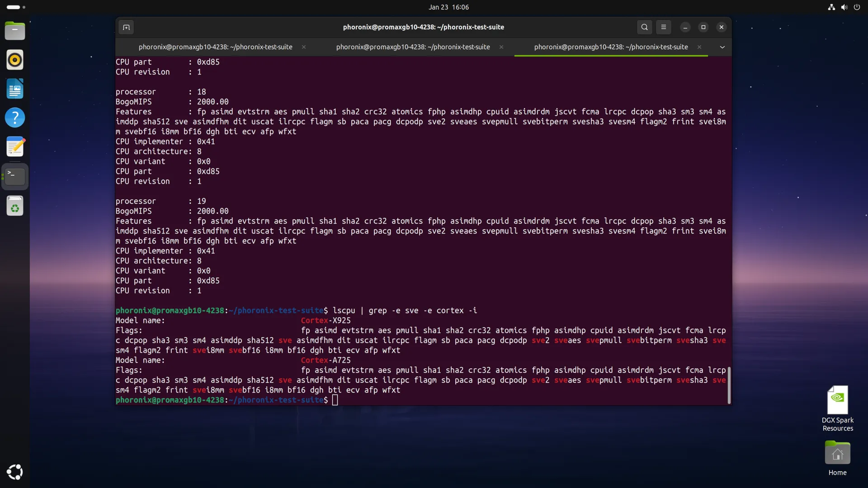Open the terminal hamburger menu
The image size is (868, 488).
[x=664, y=27]
